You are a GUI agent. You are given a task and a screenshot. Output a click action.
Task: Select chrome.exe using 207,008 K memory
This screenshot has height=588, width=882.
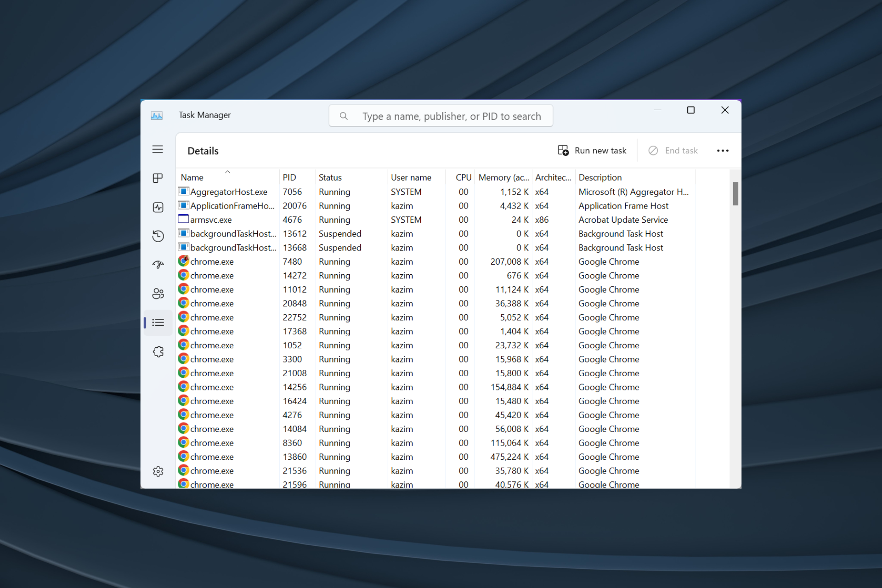(x=212, y=262)
